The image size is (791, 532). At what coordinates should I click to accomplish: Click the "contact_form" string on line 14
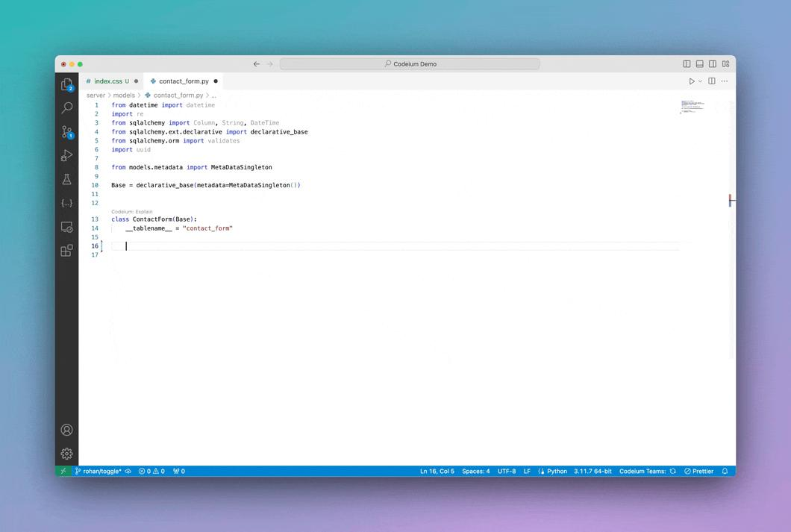coord(208,228)
